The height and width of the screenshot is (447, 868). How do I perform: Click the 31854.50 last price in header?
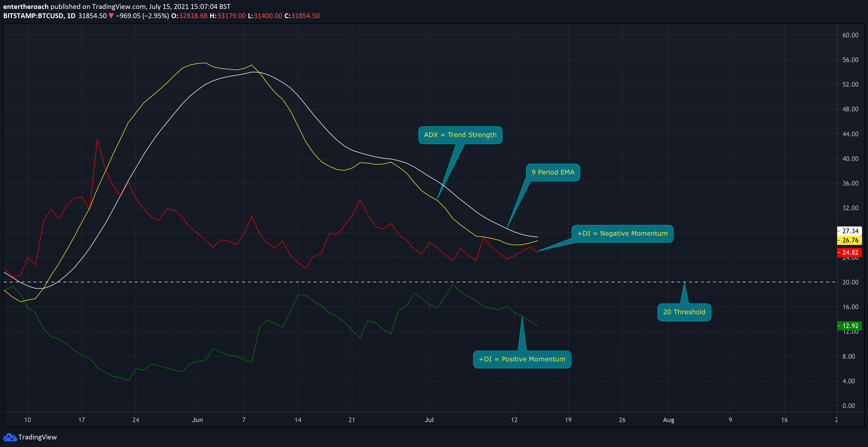92,16
